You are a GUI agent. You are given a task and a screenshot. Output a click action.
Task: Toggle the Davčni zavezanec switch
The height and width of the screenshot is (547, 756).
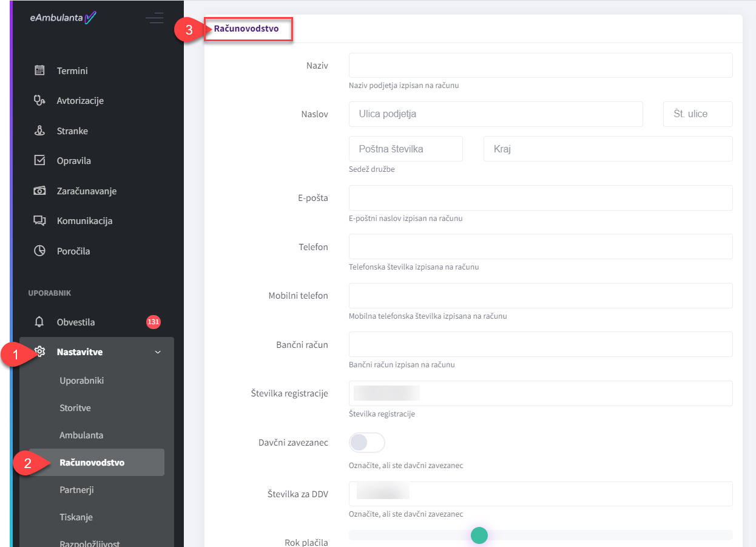point(367,443)
